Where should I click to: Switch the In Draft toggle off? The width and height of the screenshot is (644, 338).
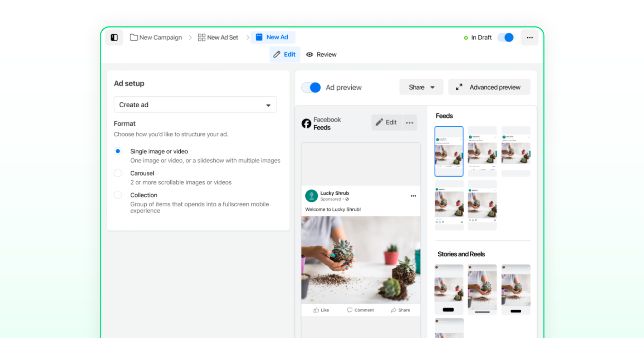506,38
